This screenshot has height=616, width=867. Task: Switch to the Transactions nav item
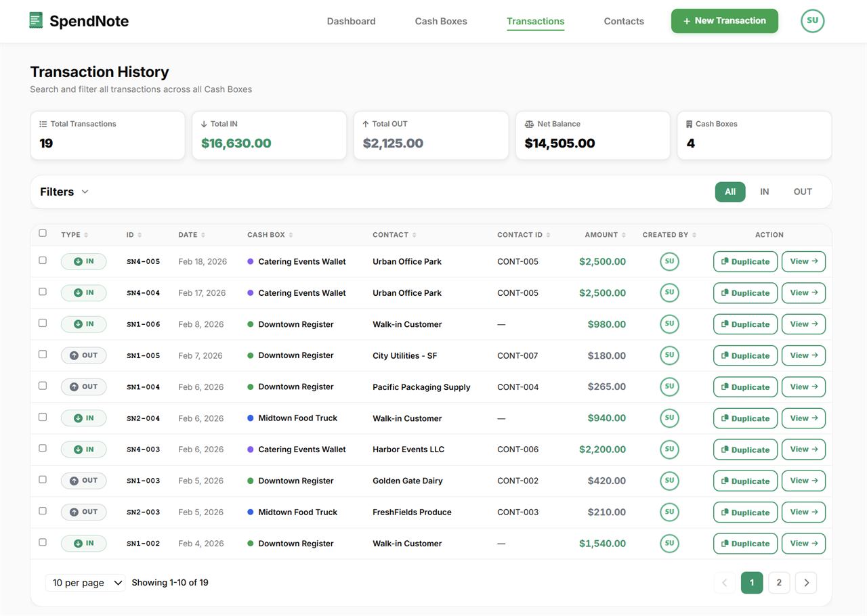[535, 21]
